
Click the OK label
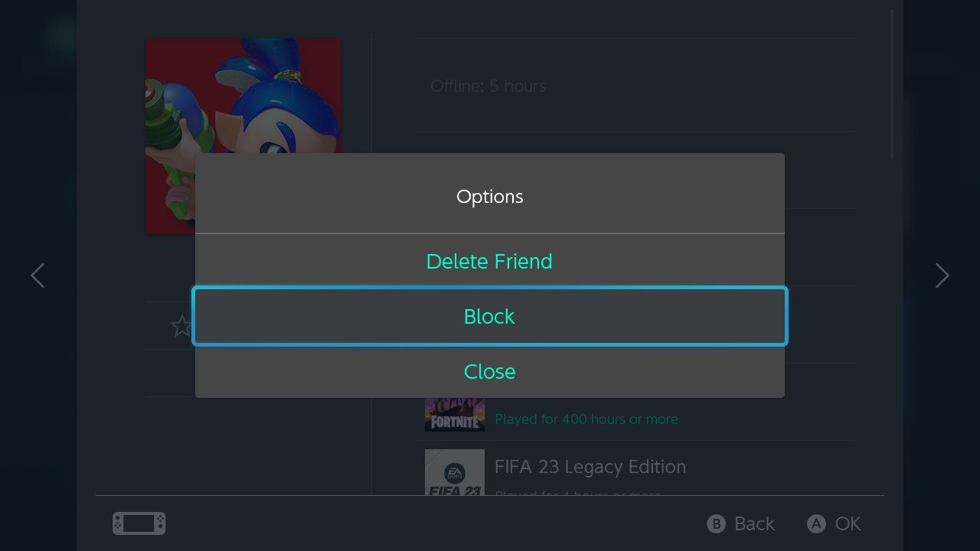tap(848, 523)
